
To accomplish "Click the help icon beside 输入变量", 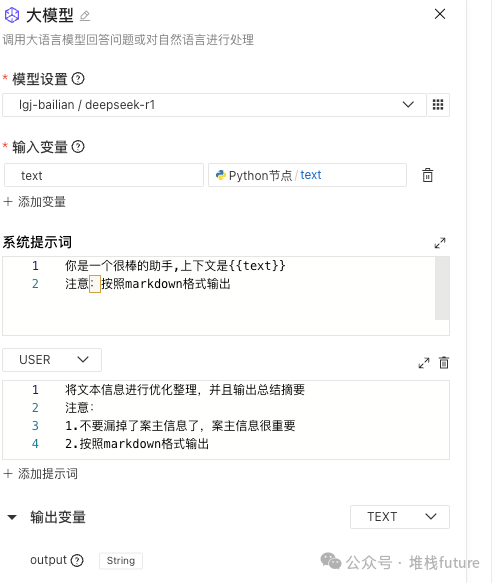I will (78, 147).
